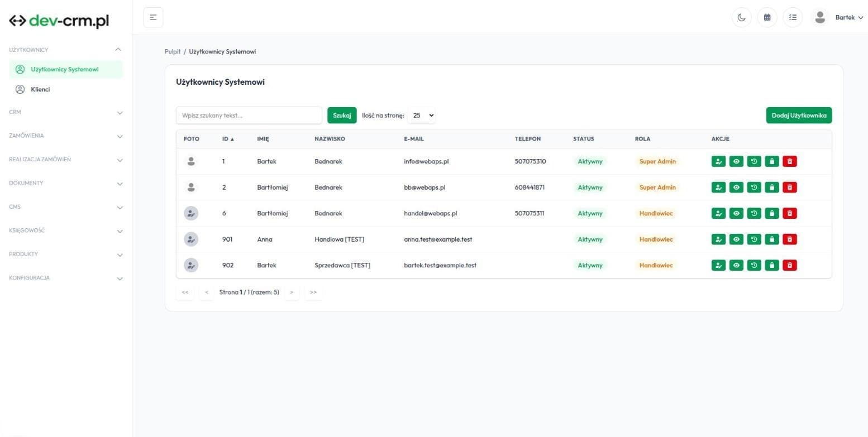The image size is (868, 437).
Task: Click the avatar photo of user ID 901
Action: (x=191, y=239)
